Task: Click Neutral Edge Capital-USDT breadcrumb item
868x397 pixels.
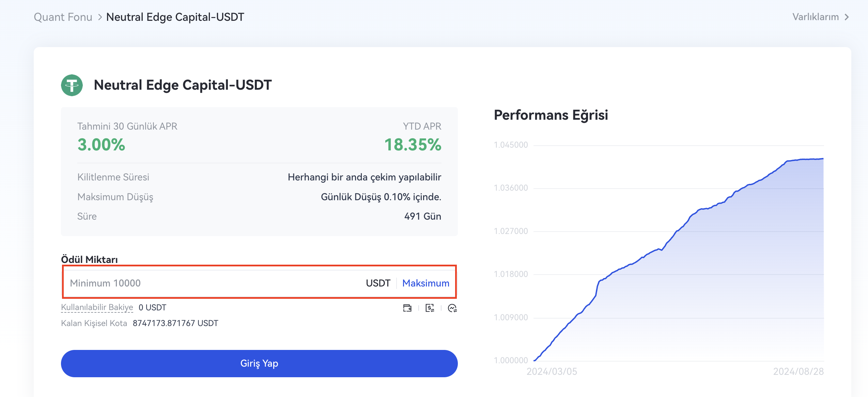Action: (x=175, y=17)
